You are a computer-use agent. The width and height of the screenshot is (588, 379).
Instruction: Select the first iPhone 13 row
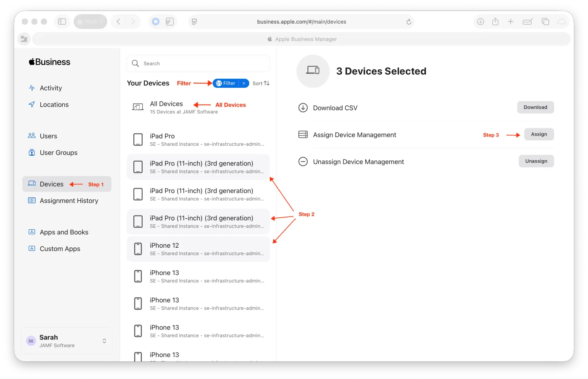coord(198,276)
